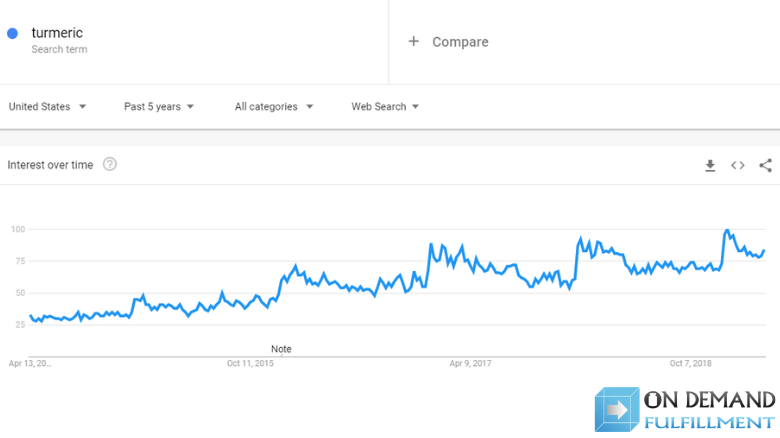The height and width of the screenshot is (438, 780).
Task: Click the plus icon next to Compare
Action: point(414,42)
